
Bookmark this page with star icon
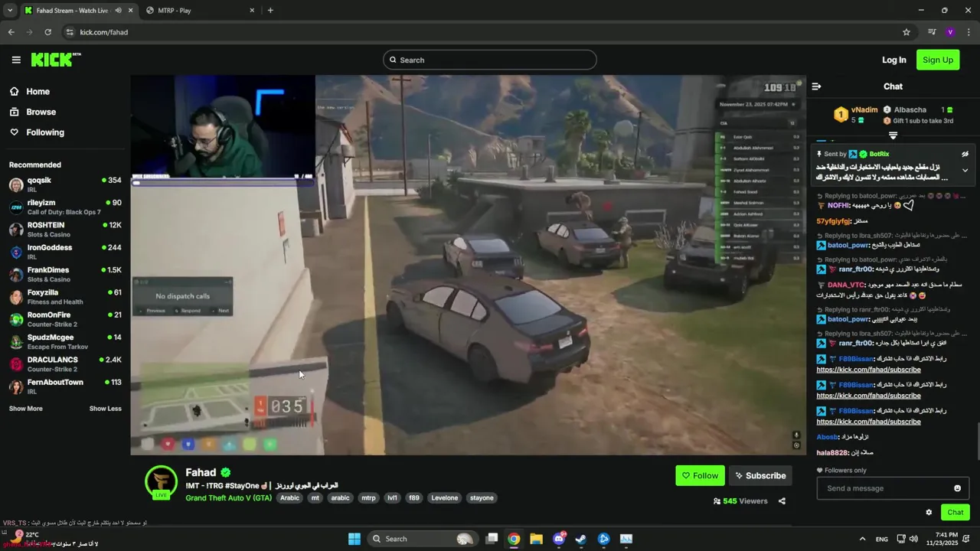coord(906,32)
